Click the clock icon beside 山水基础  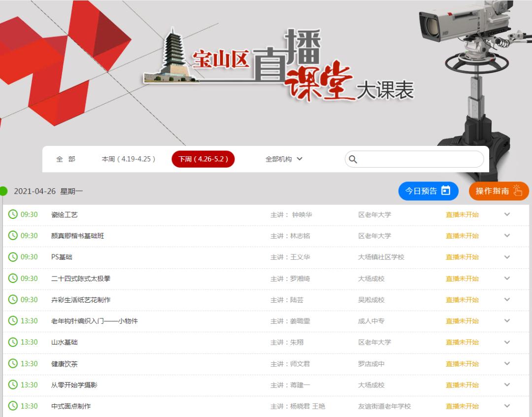13,342
